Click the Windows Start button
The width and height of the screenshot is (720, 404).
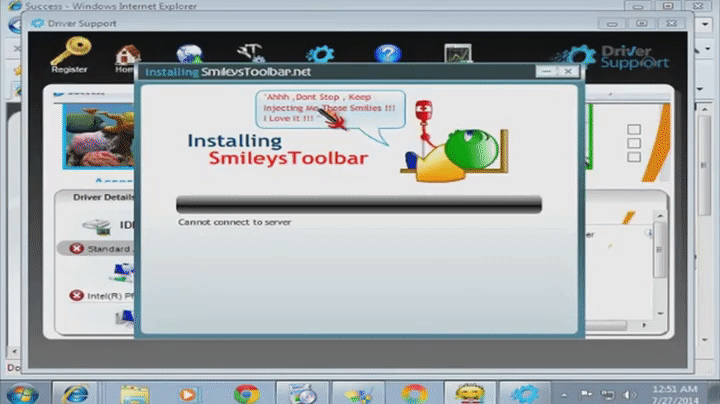[21, 391]
